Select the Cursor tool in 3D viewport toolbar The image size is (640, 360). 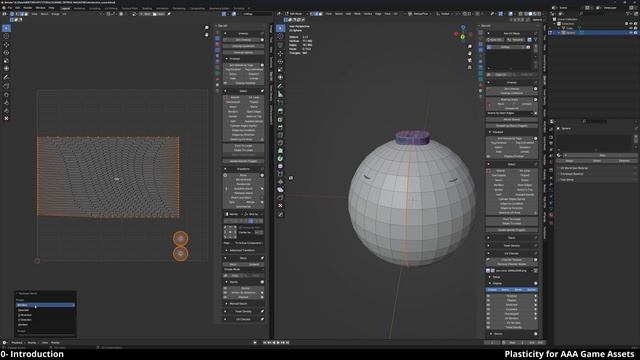point(280,36)
